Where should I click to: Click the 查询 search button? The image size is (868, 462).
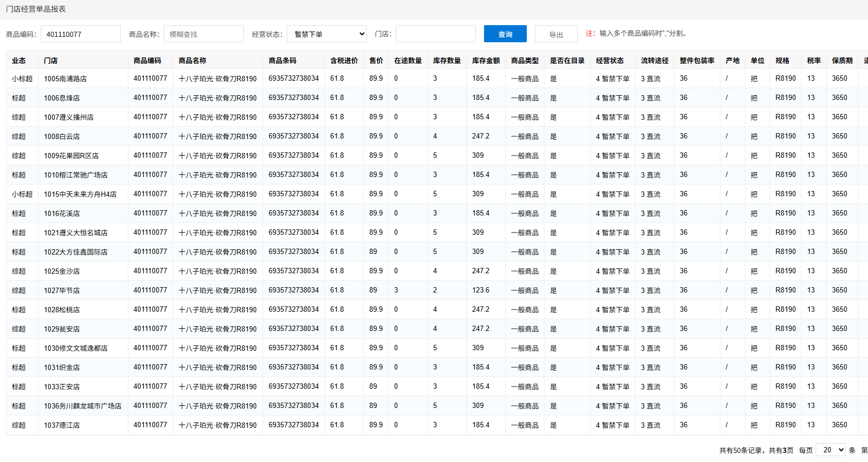505,34
